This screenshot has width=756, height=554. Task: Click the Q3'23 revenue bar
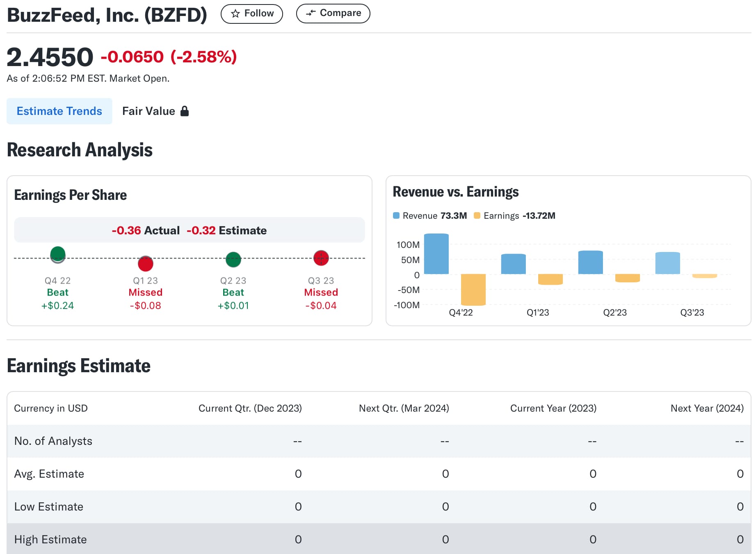[668, 263]
